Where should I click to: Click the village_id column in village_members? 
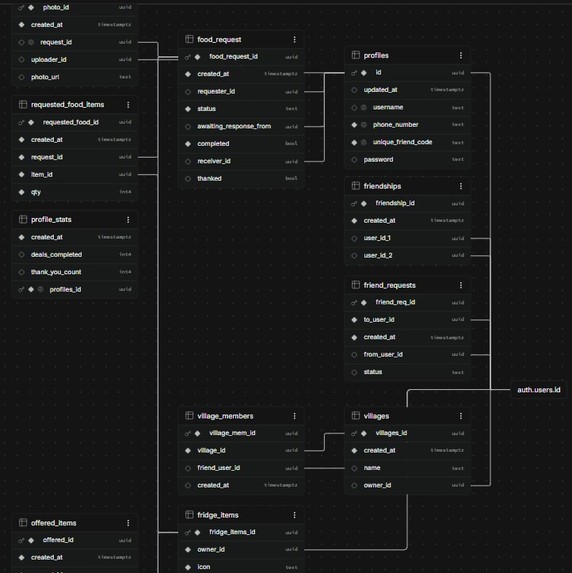click(x=241, y=451)
